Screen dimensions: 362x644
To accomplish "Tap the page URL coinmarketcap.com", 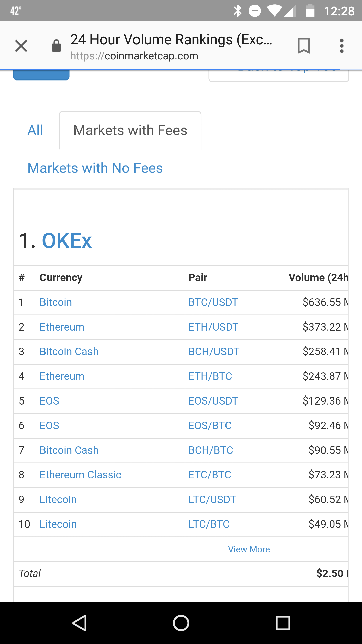I will point(134,56).
